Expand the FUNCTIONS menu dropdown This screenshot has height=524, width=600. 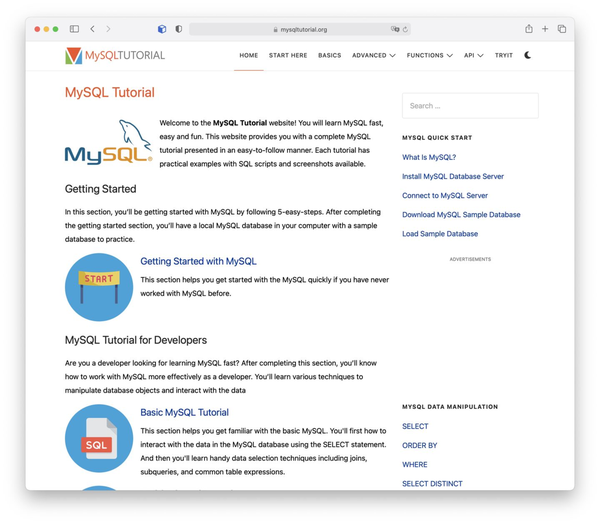(x=430, y=56)
